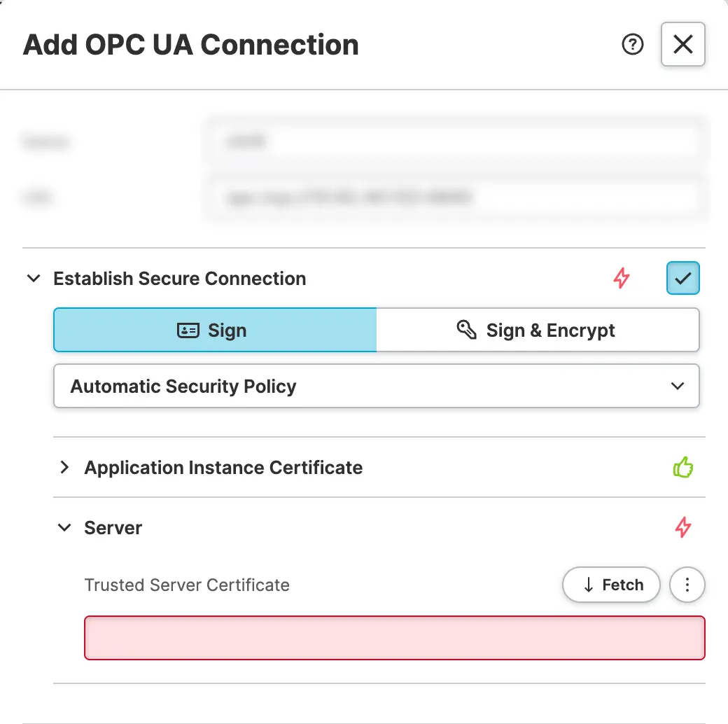This screenshot has width=728, height=724.
Task: Click the Establish Secure Connection heading text
Action: [x=180, y=279]
